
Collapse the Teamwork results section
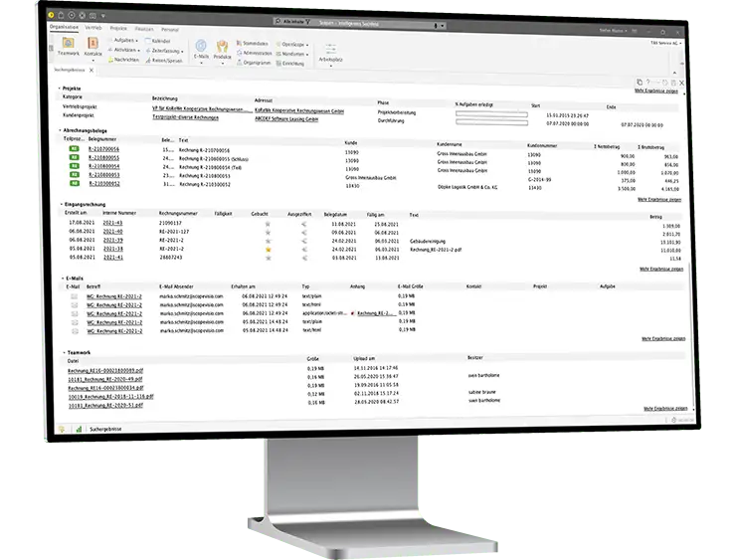pyautogui.click(x=64, y=352)
